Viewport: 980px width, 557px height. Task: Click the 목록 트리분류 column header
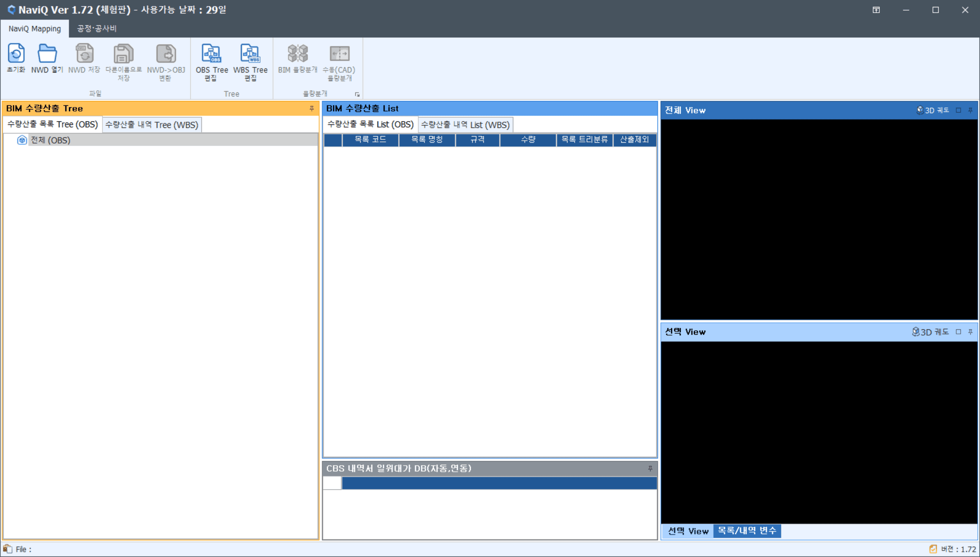(x=584, y=140)
